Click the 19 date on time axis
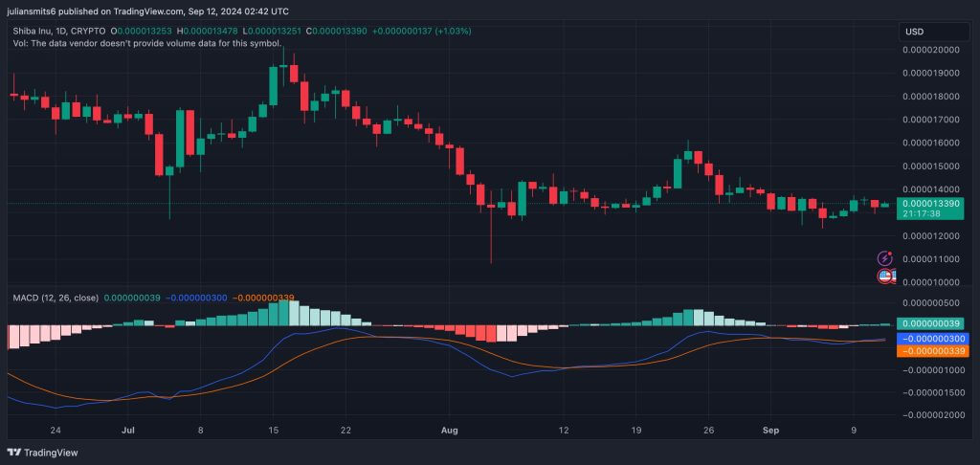 636,430
